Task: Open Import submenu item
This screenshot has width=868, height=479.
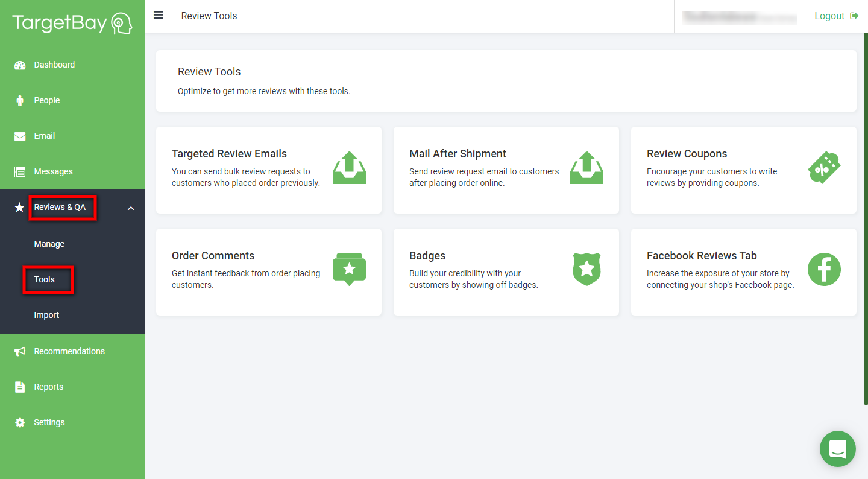Action: point(46,315)
